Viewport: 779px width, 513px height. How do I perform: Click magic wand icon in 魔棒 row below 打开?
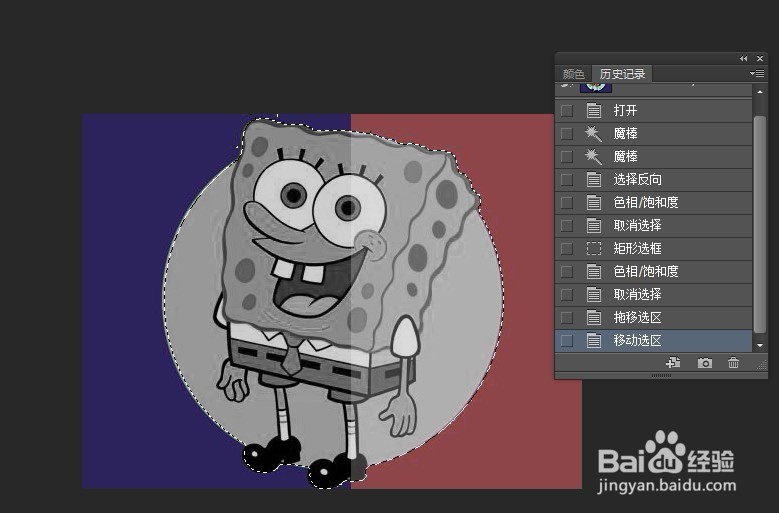pyautogui.click(x=593, y=134)
